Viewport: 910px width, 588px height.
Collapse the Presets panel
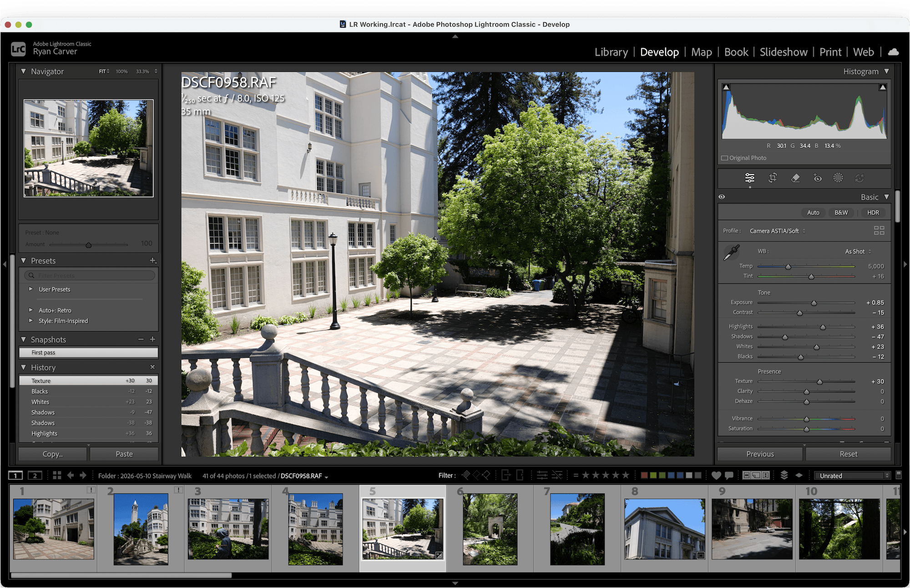(23, 260)
